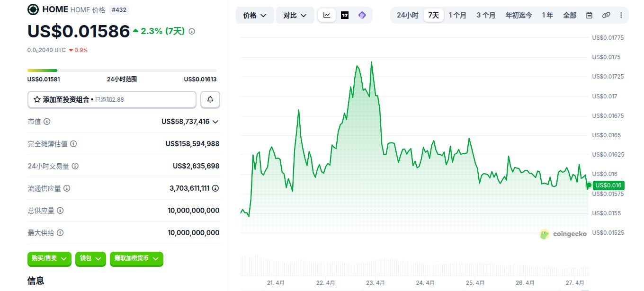The width and height of the screenshot is (644, 291).
Task: Click the US$0.01581 24h low value
Action: pos(44,79)
